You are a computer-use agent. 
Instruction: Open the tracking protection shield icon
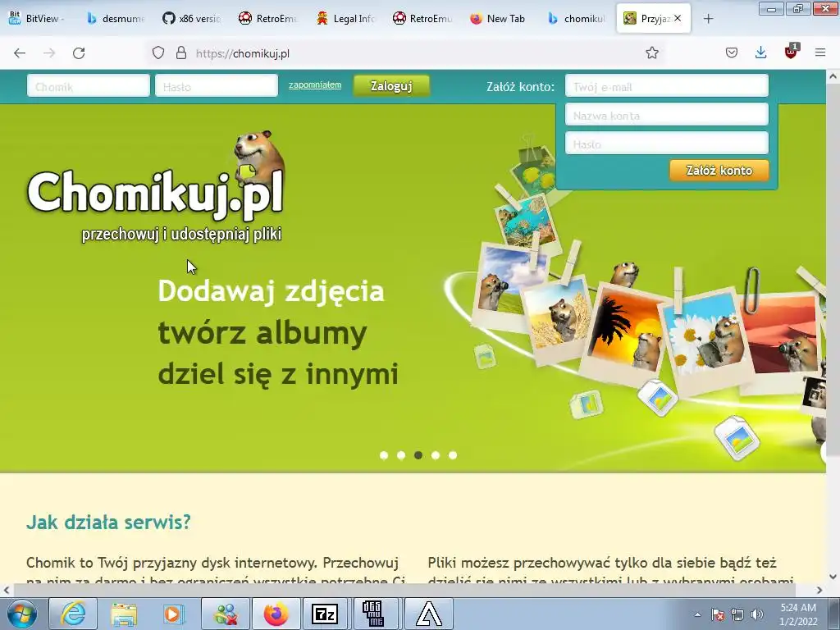pos(158,53)
